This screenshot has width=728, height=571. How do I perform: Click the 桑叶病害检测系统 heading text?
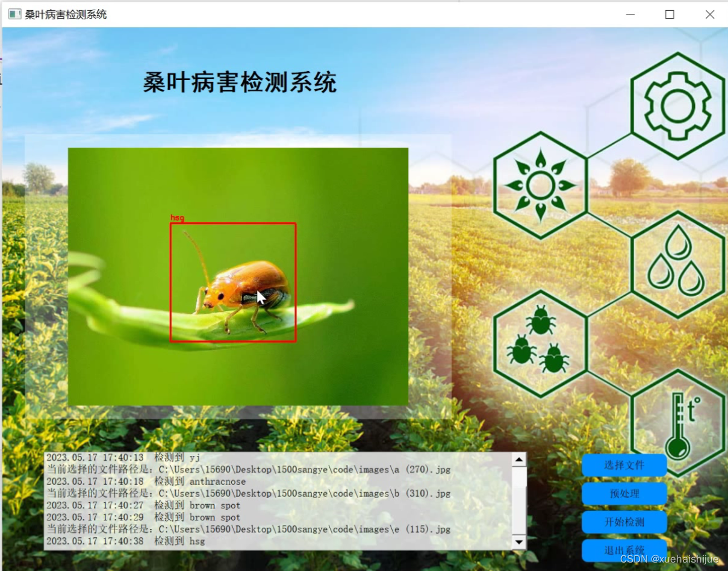[x=240, y=82]
